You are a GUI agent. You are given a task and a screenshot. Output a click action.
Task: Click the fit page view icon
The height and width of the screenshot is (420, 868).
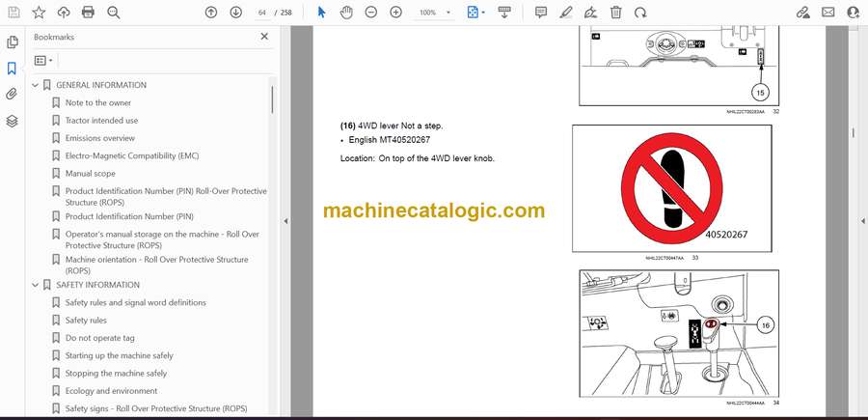coord(473,13)
